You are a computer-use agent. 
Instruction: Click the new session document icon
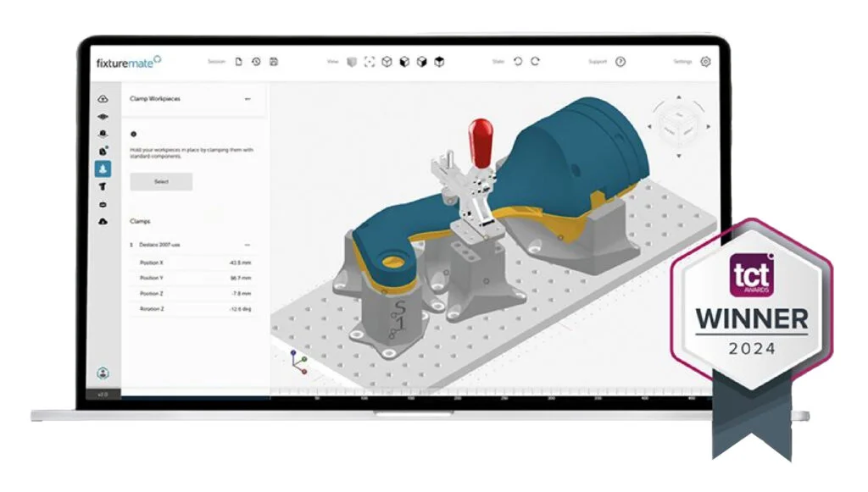point(238,61)
